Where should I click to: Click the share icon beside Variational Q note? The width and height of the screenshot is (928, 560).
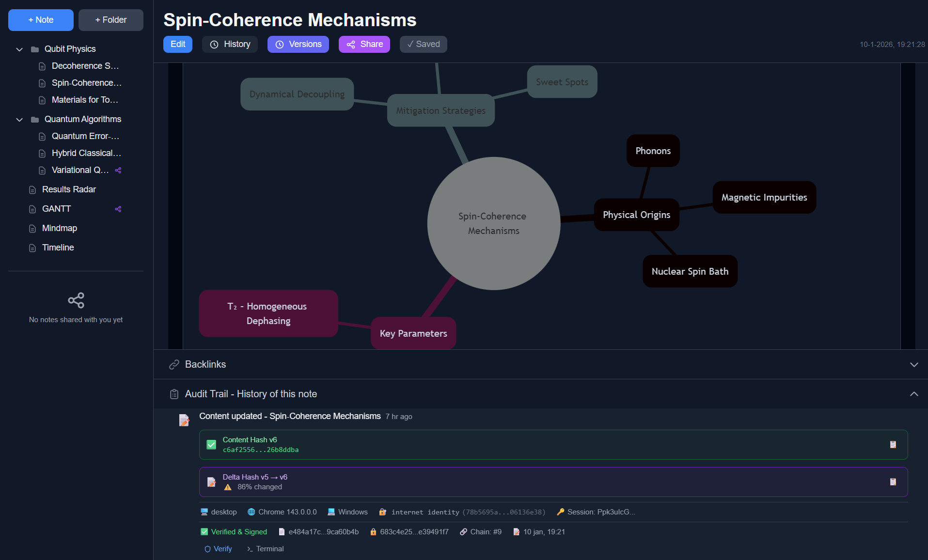118,170
